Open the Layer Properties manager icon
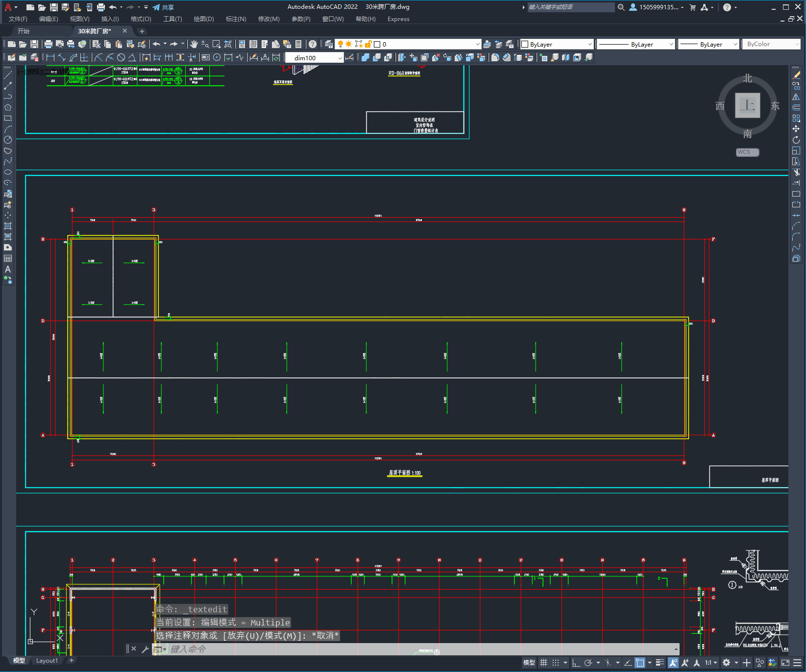 click(x=329, y=44)
